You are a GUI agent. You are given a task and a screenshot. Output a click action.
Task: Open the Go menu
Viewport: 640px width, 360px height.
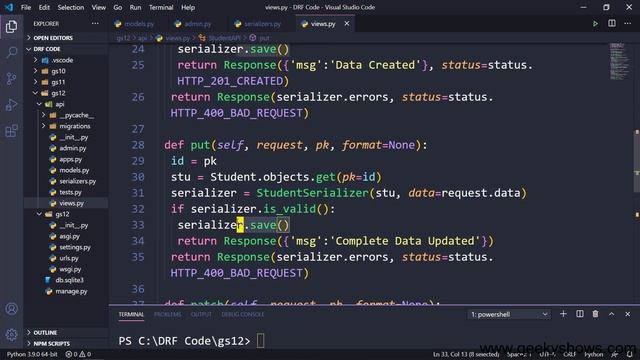(118, 7)
